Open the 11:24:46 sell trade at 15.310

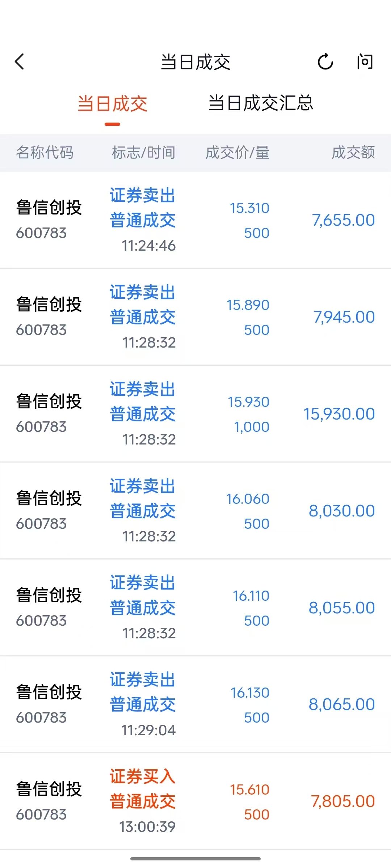(x=195, y=220)
